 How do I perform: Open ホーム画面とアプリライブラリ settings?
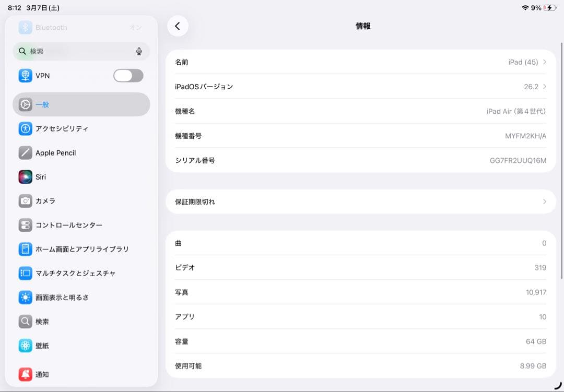coord(81,249)
